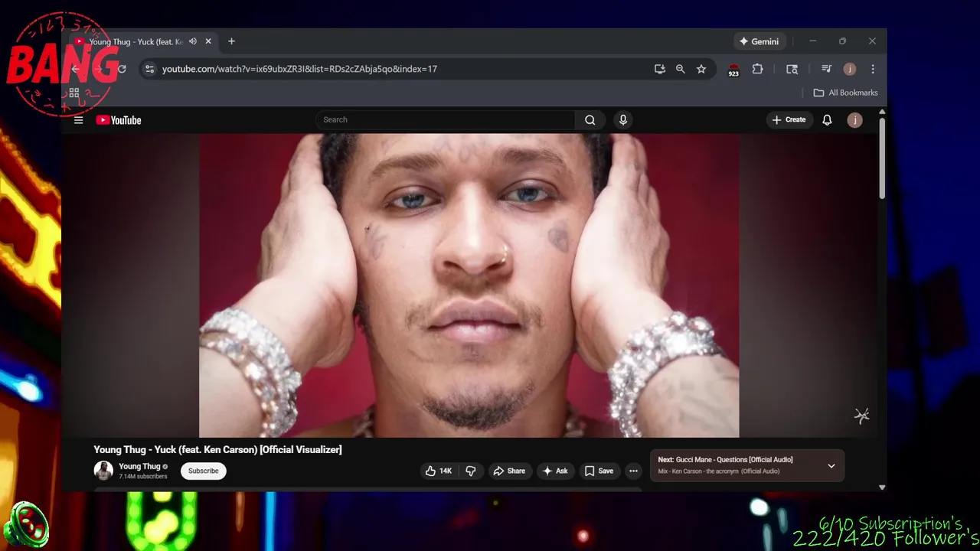
Task: Click the verified badge next to Young Thug
Action: pos(165,467)
